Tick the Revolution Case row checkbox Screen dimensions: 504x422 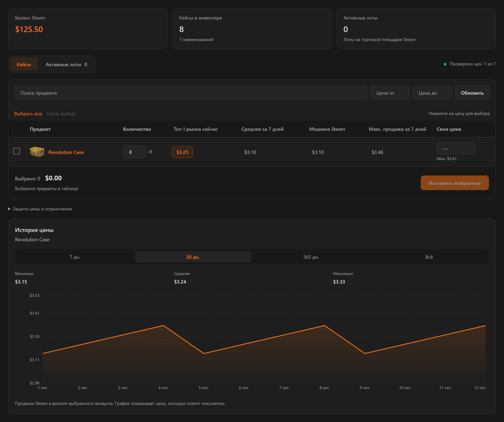tap(16, 151)
